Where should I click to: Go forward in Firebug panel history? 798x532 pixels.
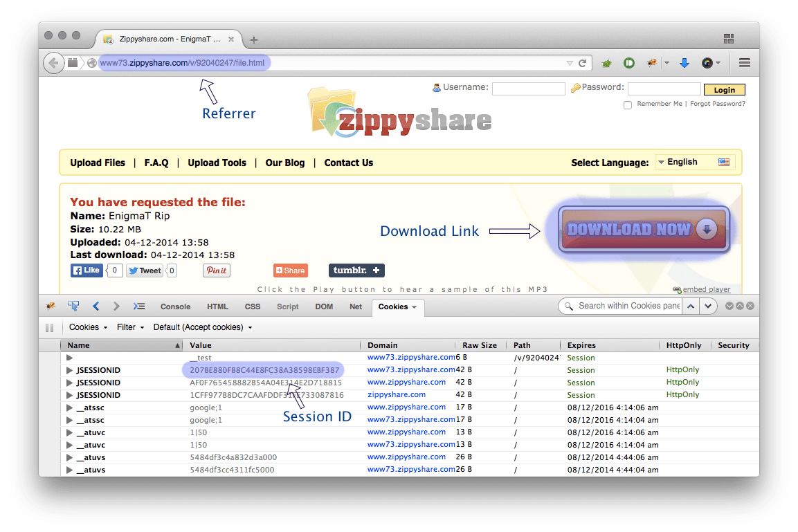[116, 306]
